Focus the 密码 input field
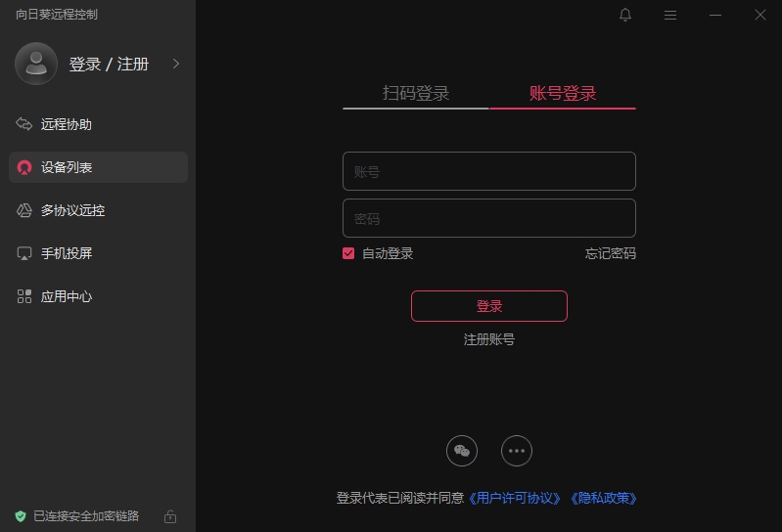Image resolution: width=782 pixels, height=532 pixels. [489, 218]
